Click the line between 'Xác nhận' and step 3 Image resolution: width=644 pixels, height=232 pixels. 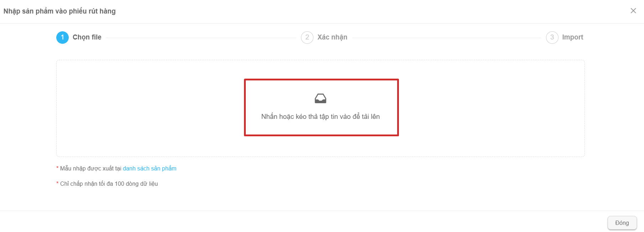pos(447,38)
